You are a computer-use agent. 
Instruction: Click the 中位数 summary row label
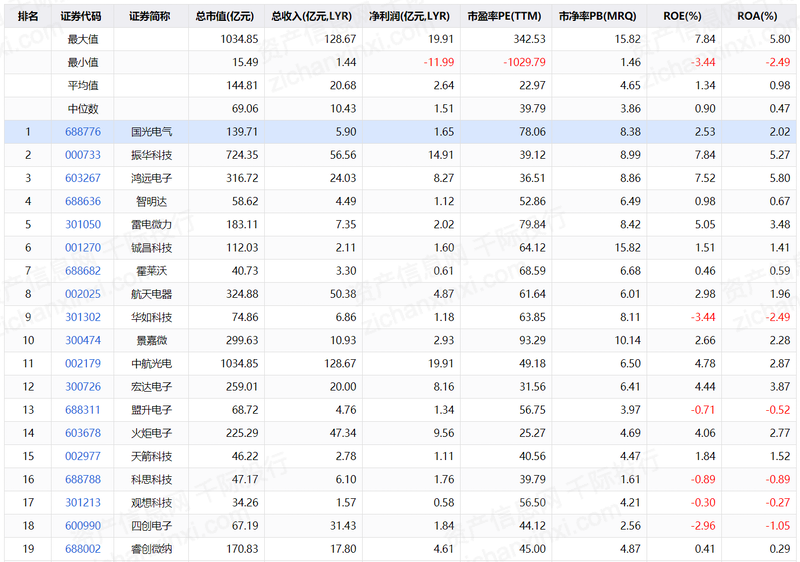[x=83, y=109]
